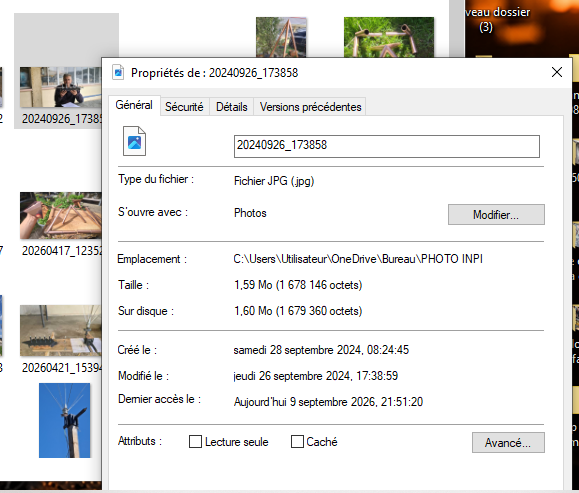Select the wooden tripod photo thumbnail
The width and height of the screenshot is (579, 493).
(x=281, y=37)
